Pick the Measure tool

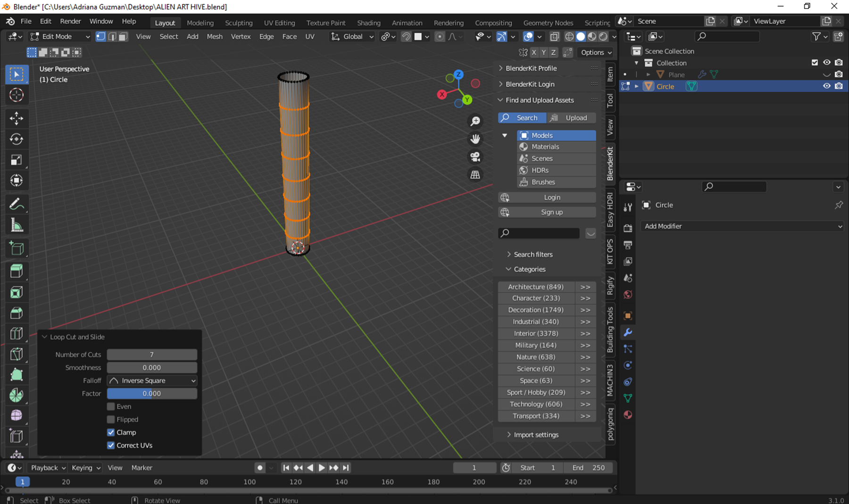coord(17,225)
